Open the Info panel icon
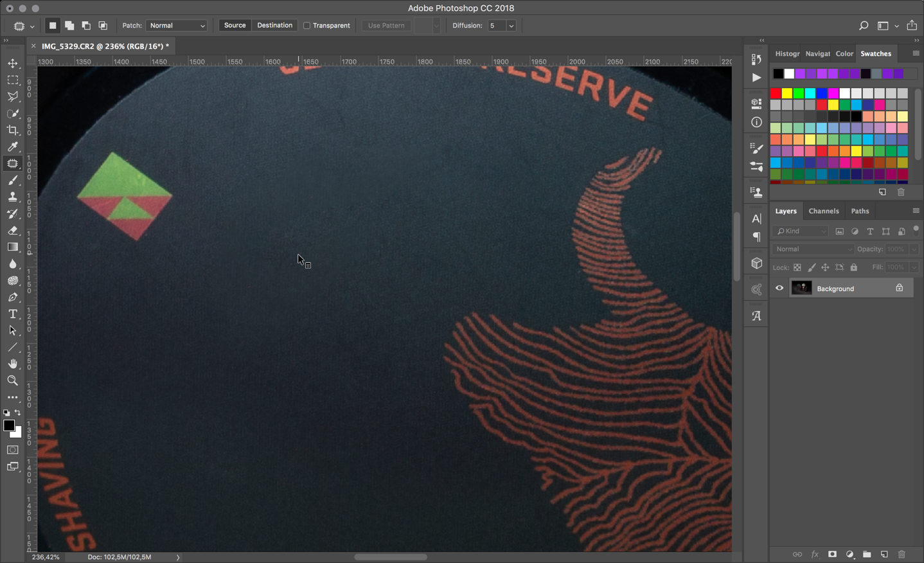The image size is (924, 563). point(756,122)
